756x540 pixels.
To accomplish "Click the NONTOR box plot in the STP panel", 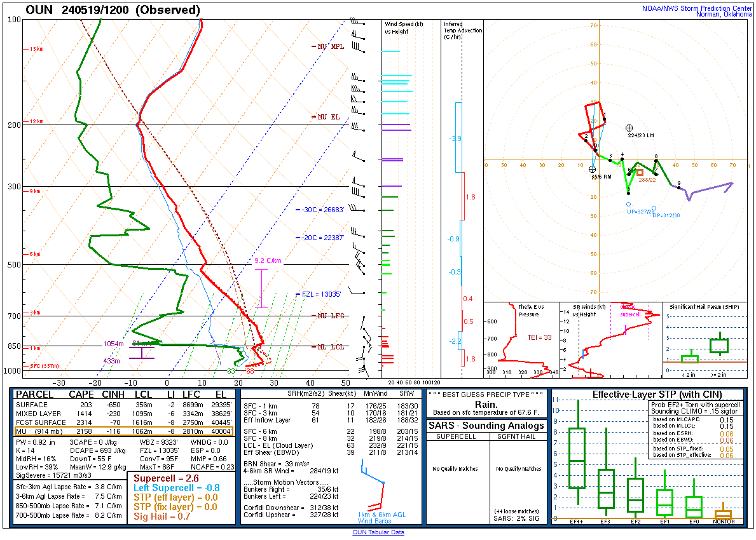I will point(723,514).
